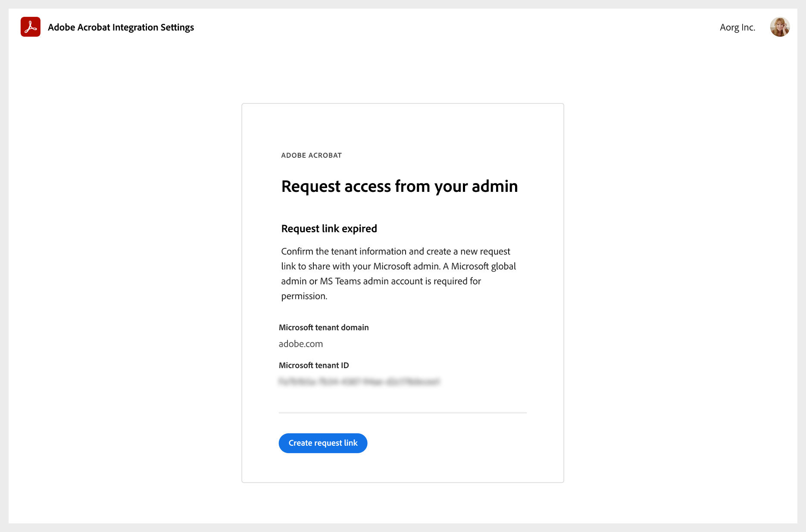Click the Adobe Acrobat Integration Settings title
Image resolution: width=806 pixels, height=532 pixels.
click(x=121, y=27)
